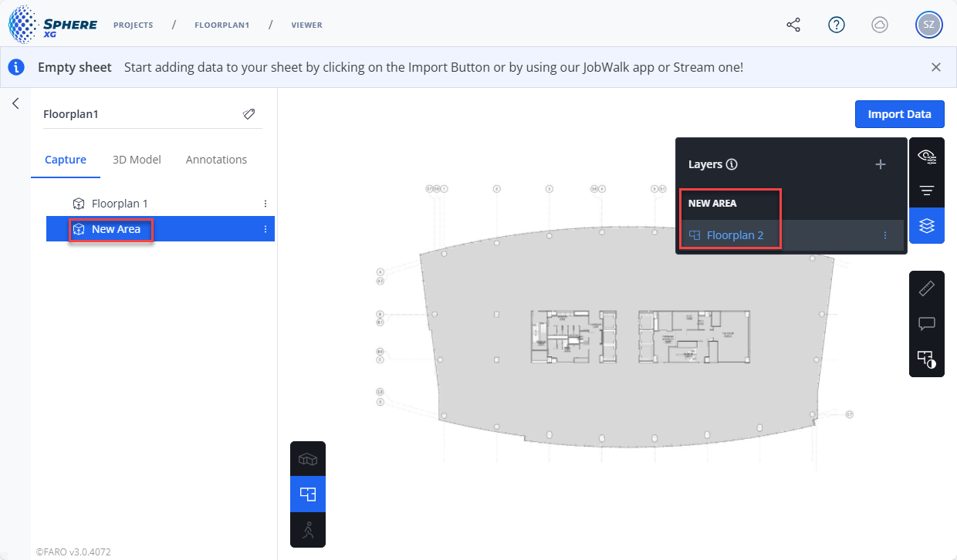Click the Import Data button
957x560 pixels.
coord(900,114)
